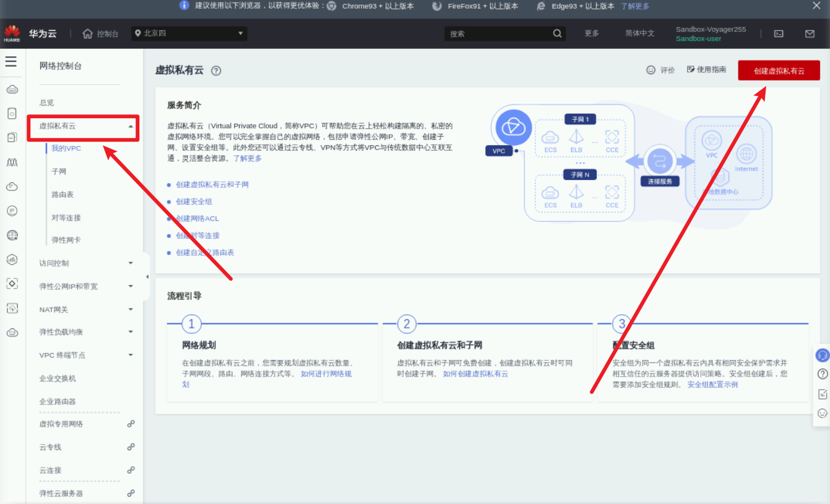Image resolution: width=830 pixels, height=504 pixels.
Task: Click the link icon beside 虚拟专用网络
Action: click(x=131, y=424)
